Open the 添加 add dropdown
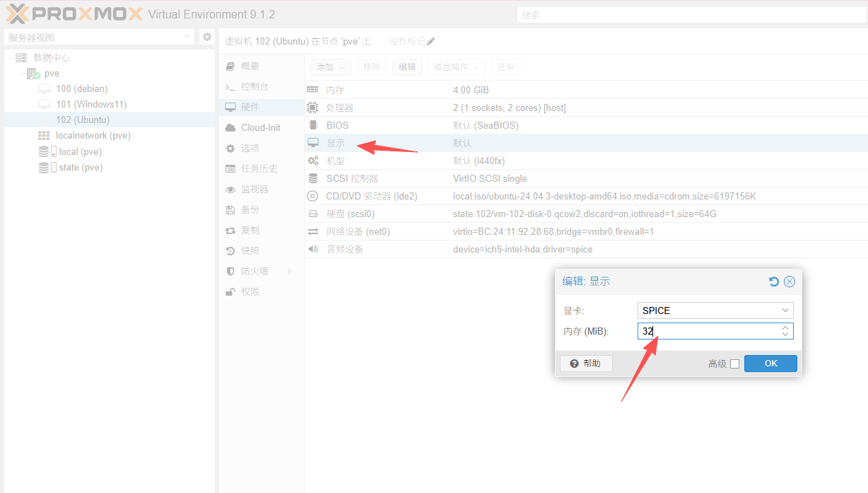 (x=331, y=67)
